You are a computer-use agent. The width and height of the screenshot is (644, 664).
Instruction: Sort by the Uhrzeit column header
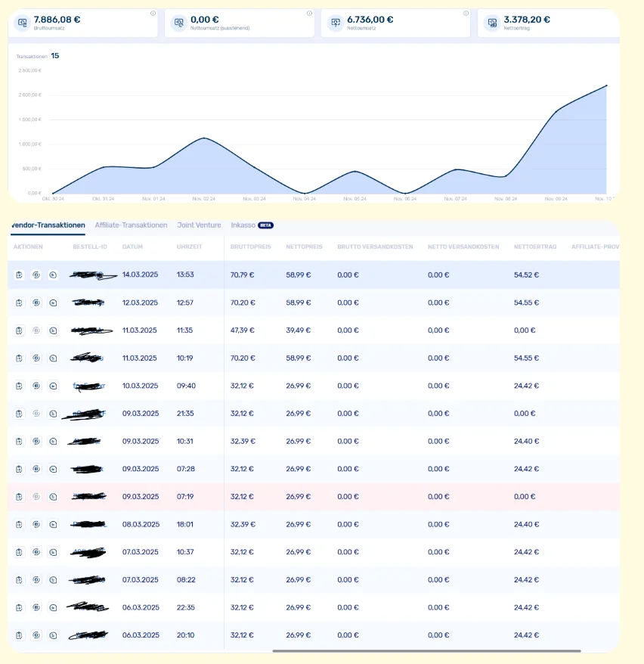189,247
